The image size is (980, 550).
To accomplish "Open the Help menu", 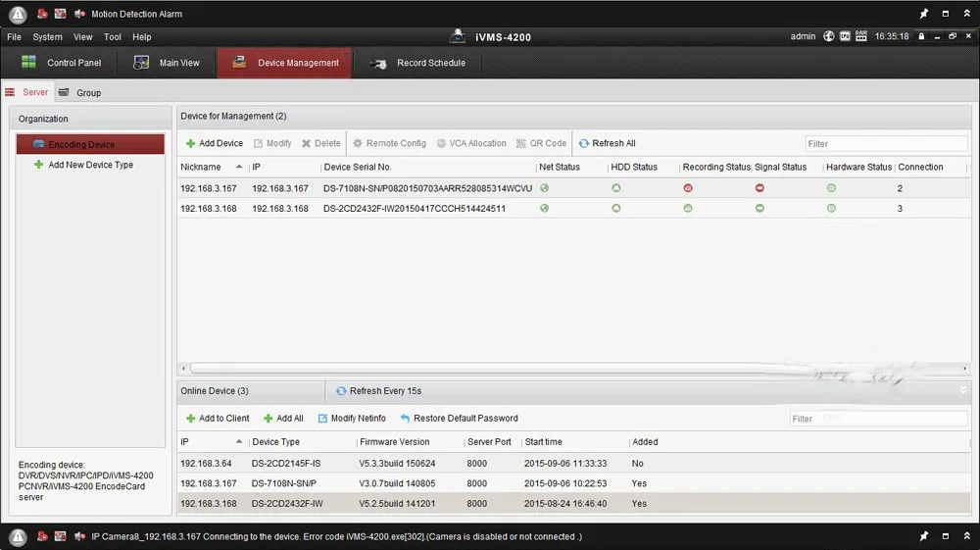I will pos(142,37).
